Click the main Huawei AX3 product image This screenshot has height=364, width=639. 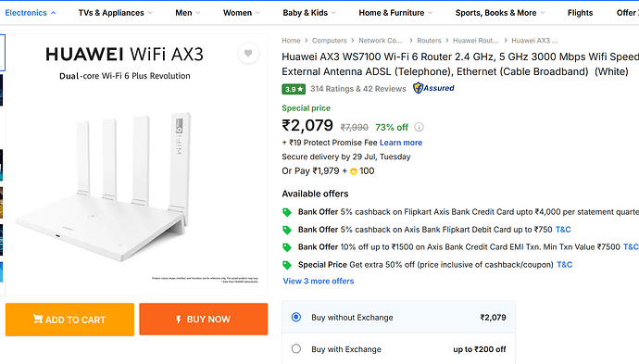tap(136, 165)
